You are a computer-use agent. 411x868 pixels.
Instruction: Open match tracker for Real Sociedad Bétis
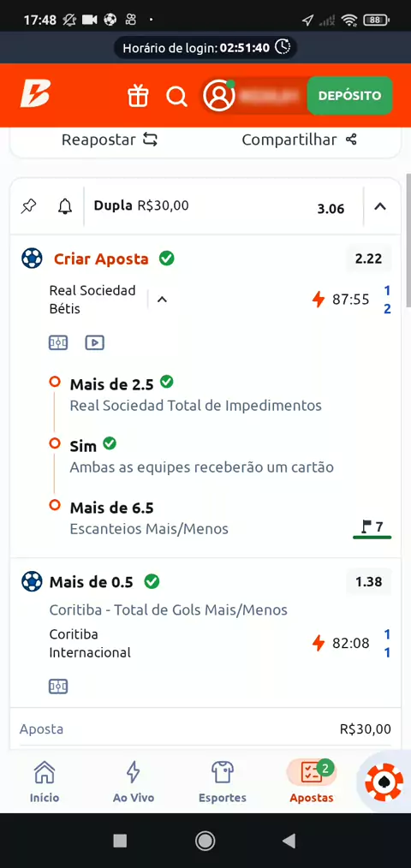[x=58, y=342]
